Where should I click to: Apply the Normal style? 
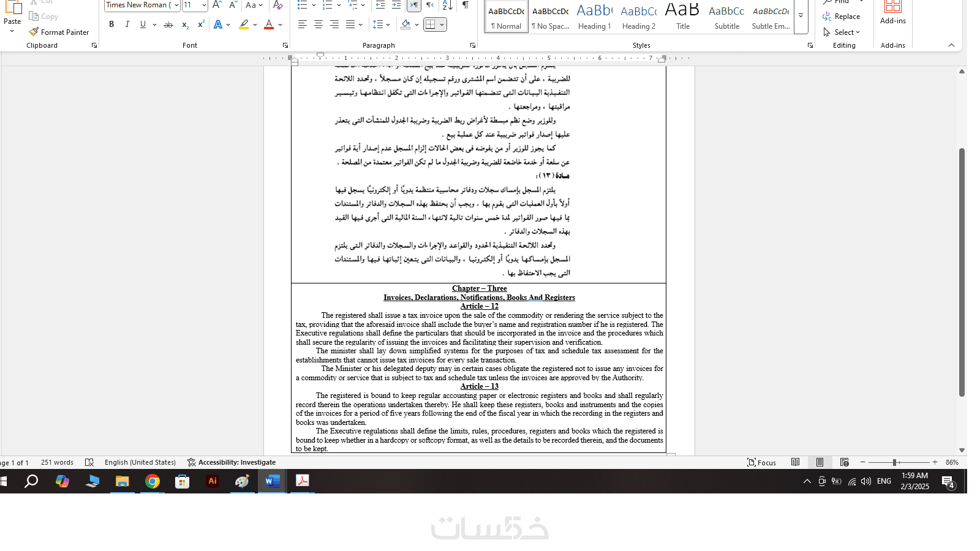[x=507, y=17]
